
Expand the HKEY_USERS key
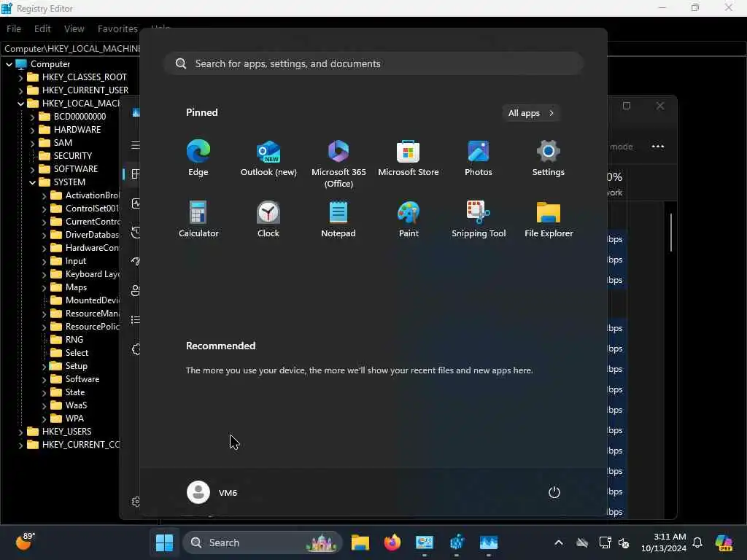(x=20, y=432)
